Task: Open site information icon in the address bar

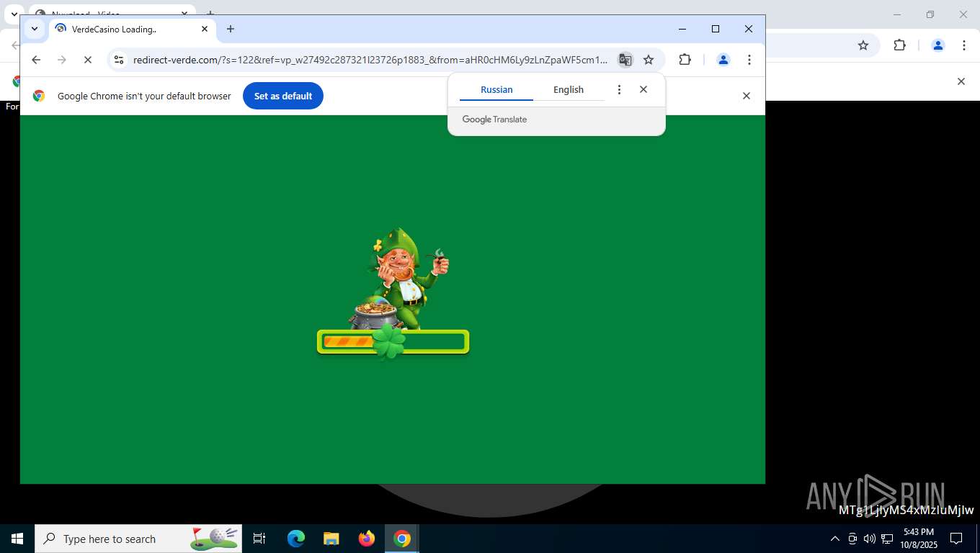Action: point(120,60)
